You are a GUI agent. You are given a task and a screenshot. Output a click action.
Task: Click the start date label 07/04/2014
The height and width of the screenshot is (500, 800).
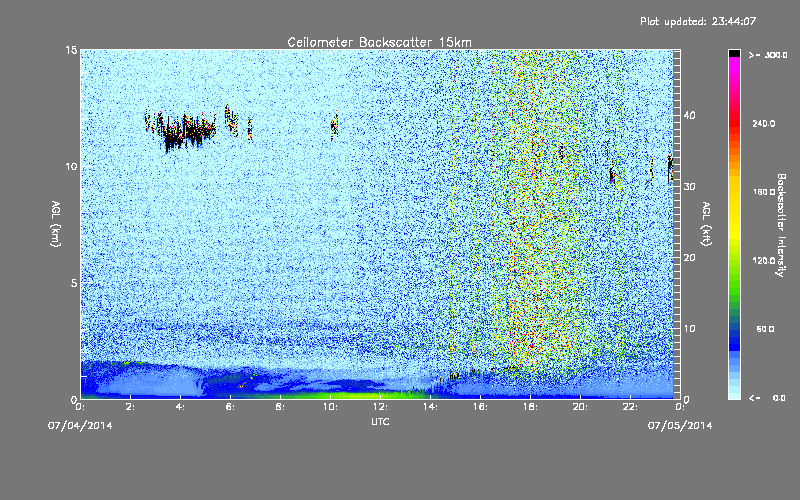pyautogui.click(x=80, y=425)
